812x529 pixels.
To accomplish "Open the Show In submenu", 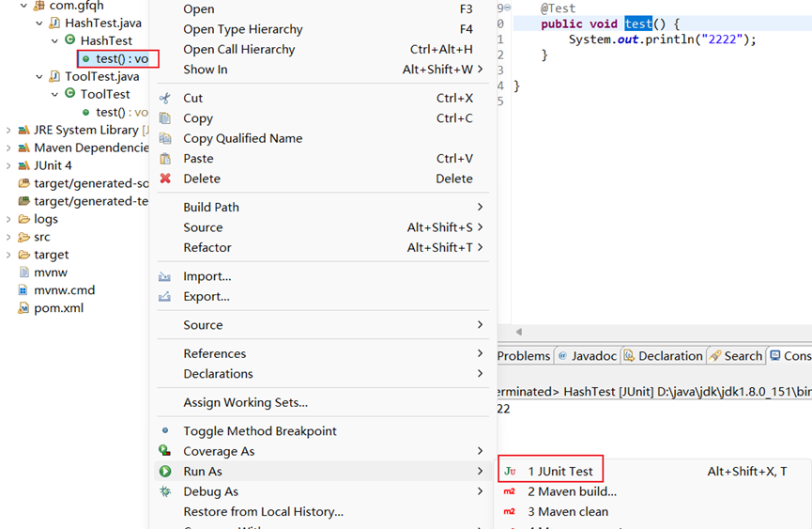I will pyautogui.click(x=323, y=70).
